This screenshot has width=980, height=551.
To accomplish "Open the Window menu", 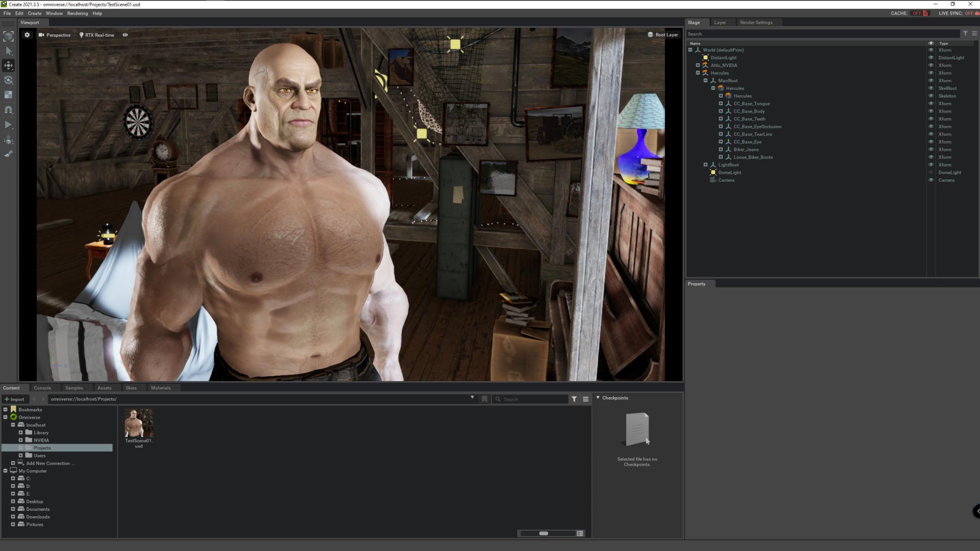I will point(54,13).
